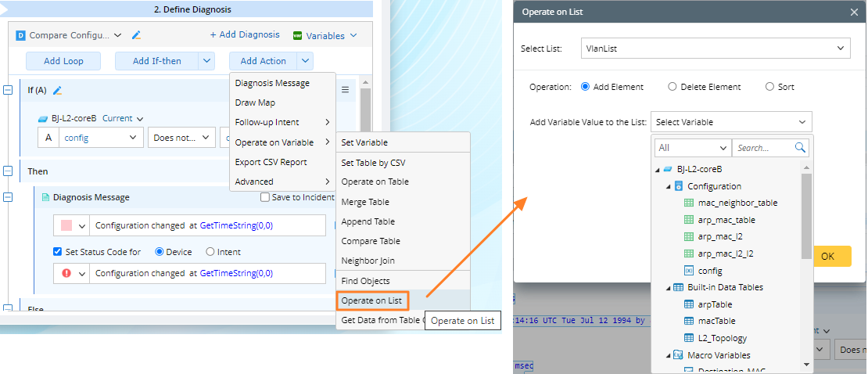The height and width of the screenshot is (374, 868).
Task: Click the green var Variables icon
Action: [296, 35]
